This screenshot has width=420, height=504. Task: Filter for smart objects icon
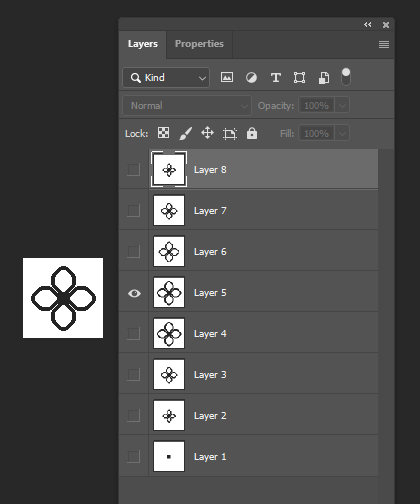(324, 78)
